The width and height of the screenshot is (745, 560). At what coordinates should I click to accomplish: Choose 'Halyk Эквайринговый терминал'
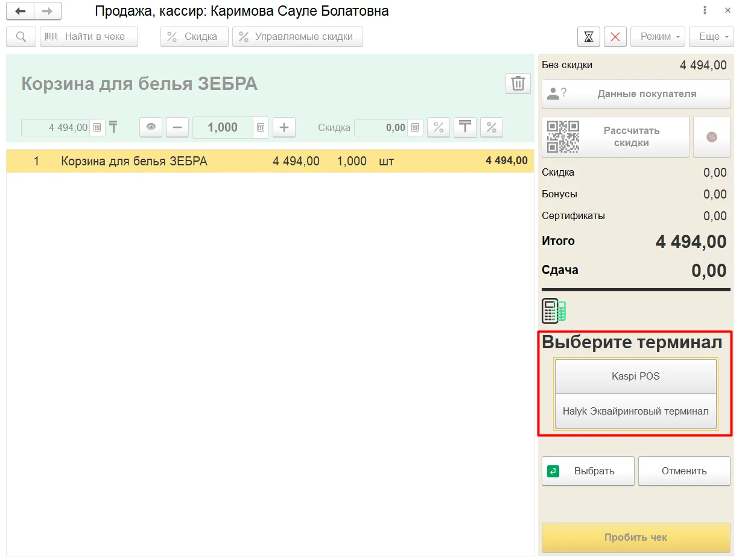pos(636,412)
